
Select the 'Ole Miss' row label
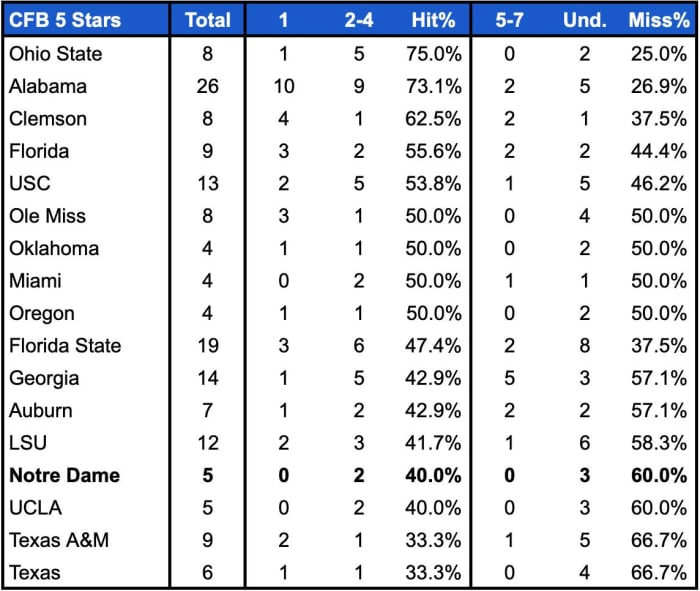48,215
